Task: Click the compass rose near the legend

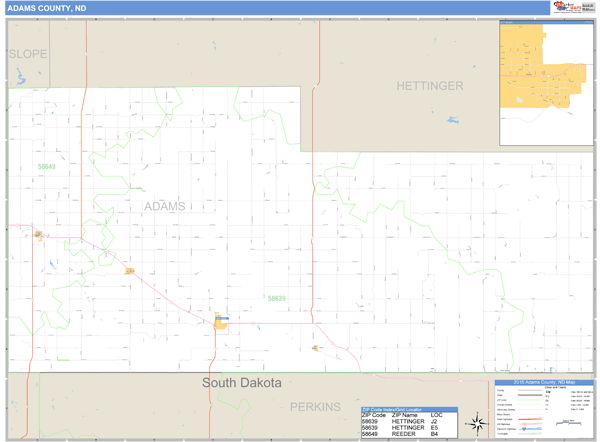Action: click(x=478, y=422)
